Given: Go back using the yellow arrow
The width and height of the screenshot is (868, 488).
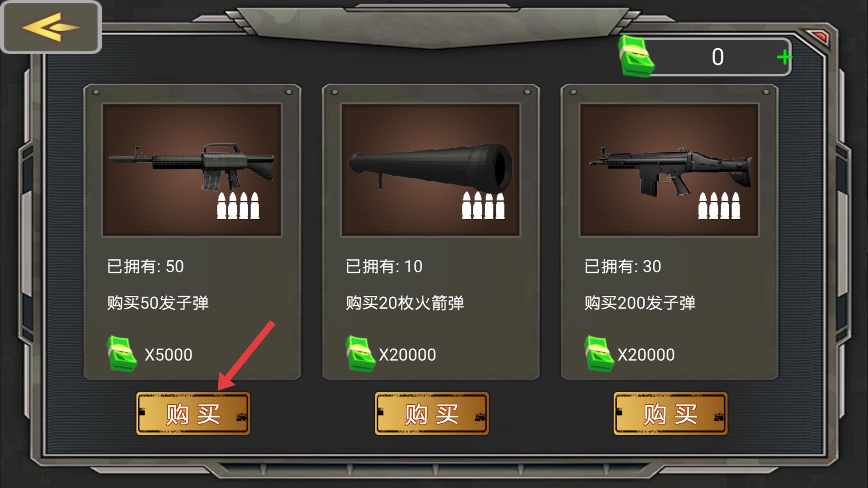Looking at the screenshot, I should click(x=51, y=27).
